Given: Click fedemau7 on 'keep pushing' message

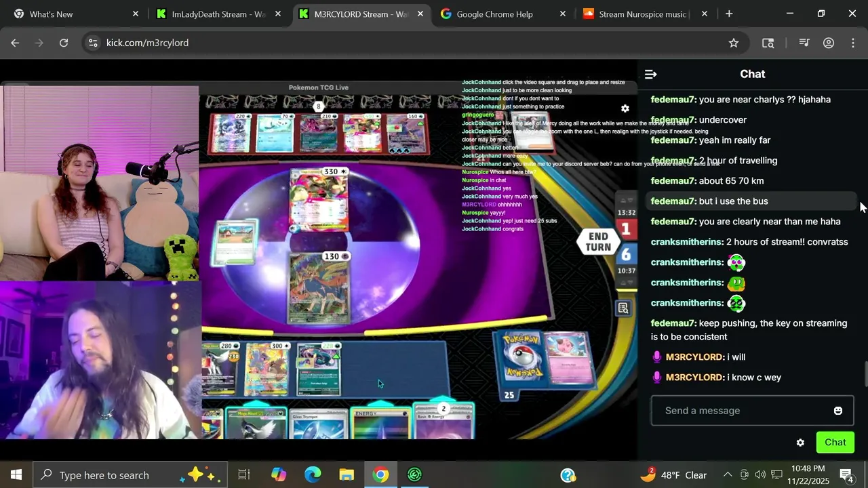Looking at the screenshot, I should (x=673, y=323).
